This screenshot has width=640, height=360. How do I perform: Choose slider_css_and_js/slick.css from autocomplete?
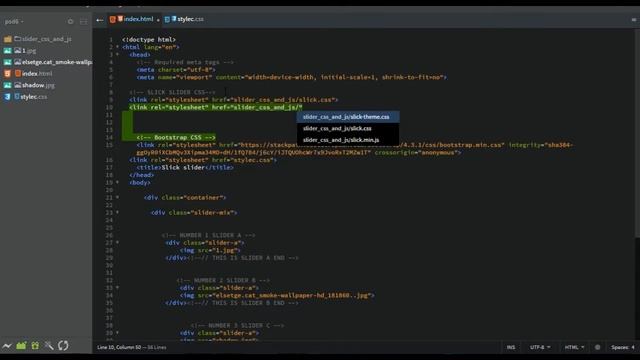tap(348, 128)
